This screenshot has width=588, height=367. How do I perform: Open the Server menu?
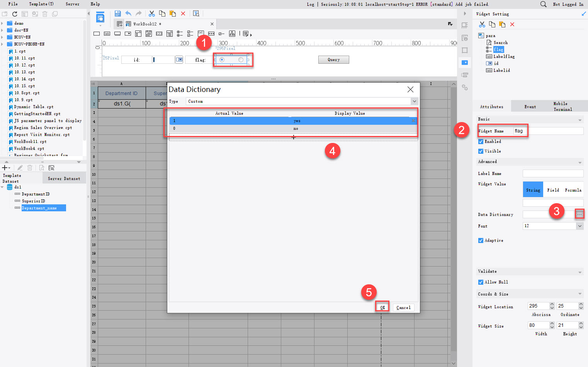coord(72,4)
